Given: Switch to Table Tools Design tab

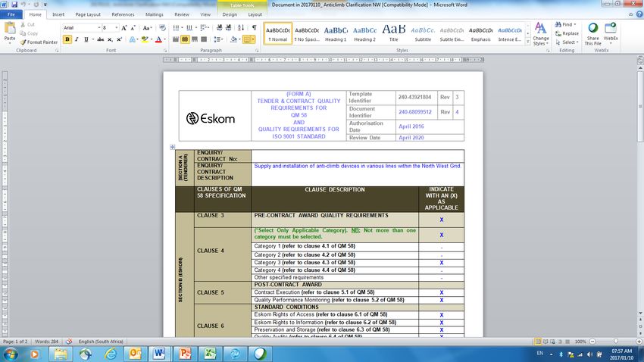Looking at the screenshot, I should point(230,14).
